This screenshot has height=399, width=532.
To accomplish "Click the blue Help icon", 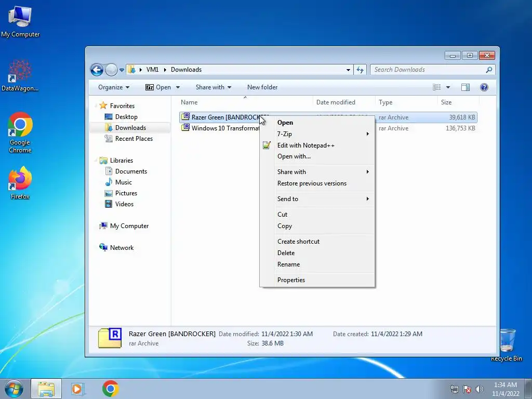I will click(484, 87).
